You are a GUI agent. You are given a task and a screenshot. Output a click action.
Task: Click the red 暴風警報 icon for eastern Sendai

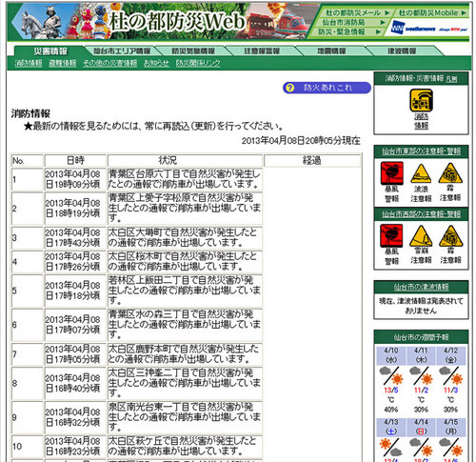click(392, 173)
